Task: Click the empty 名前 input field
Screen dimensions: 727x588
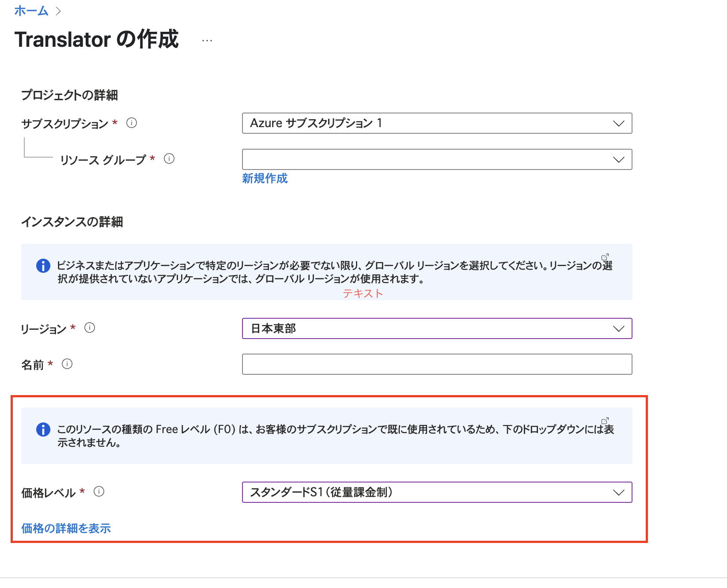Action: 437,364
